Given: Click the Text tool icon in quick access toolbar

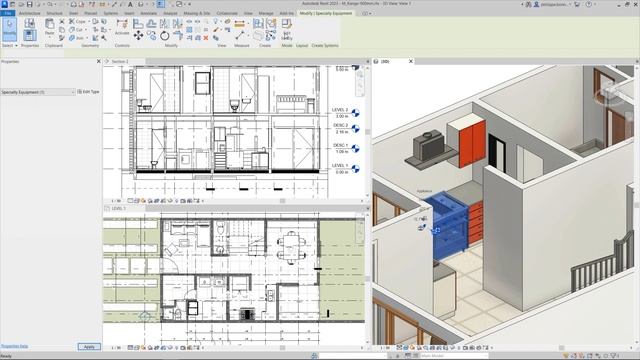Looking at the screenshot, I should point(130,4).
